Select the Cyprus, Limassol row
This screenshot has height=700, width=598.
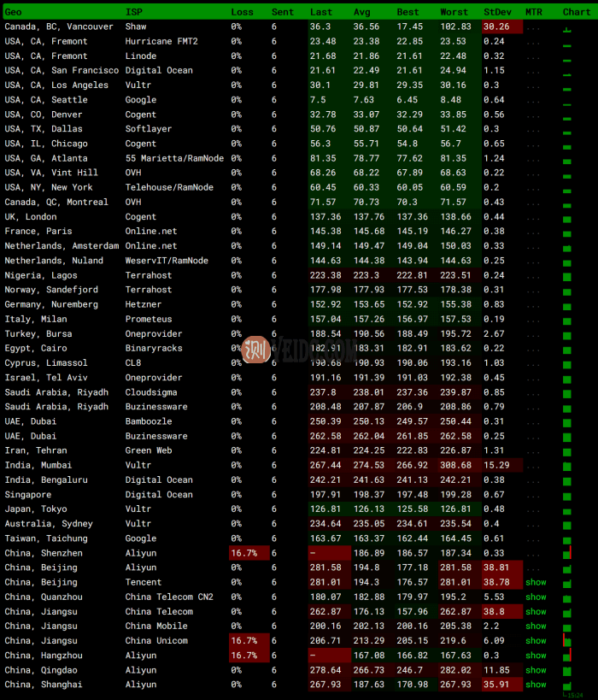(x=299, y=363)
